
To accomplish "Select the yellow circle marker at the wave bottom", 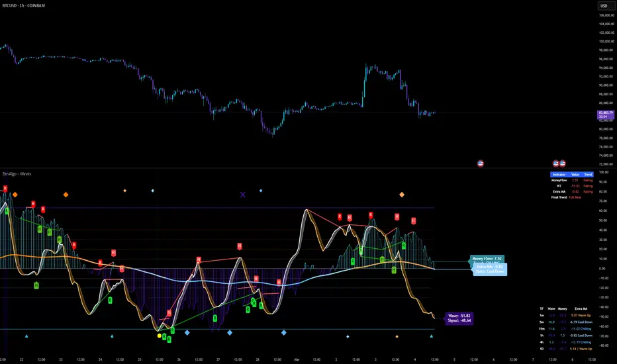I will pos(159,336).
